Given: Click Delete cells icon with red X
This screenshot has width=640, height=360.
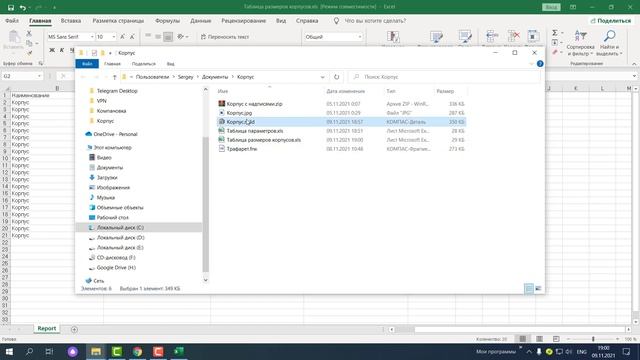Looking at the screenshot, I should click(x=513, y=37).
